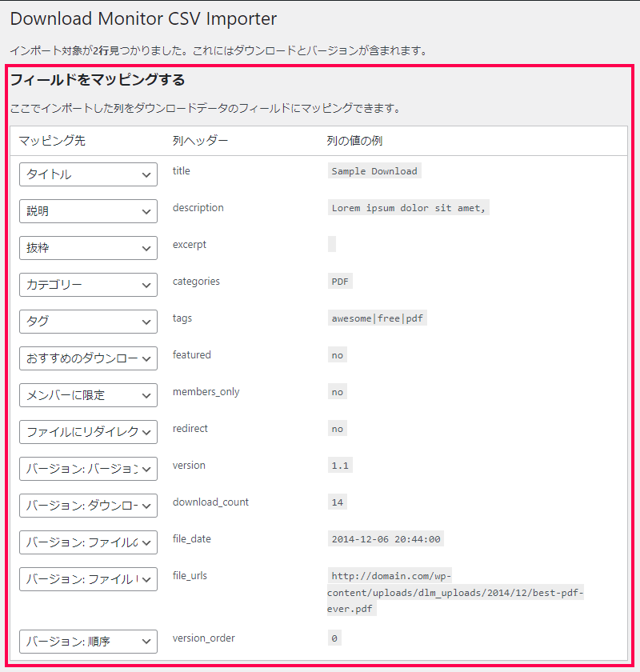Click the awesome|free|pdf example value
This screenshot has height=672, width=640.
[x=378, y=318]
